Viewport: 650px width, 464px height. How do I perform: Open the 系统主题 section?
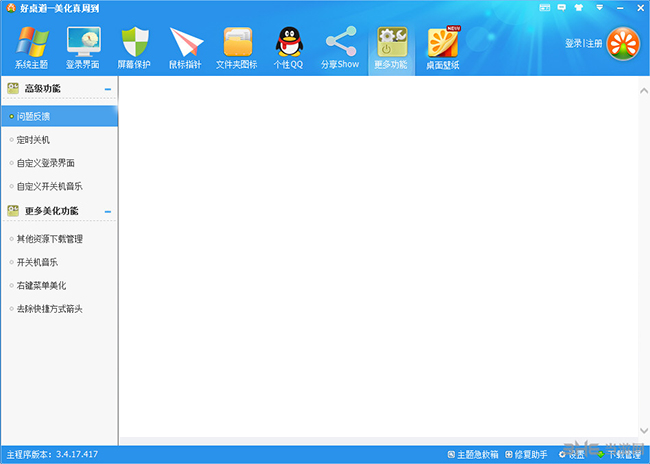click(32, 47)
